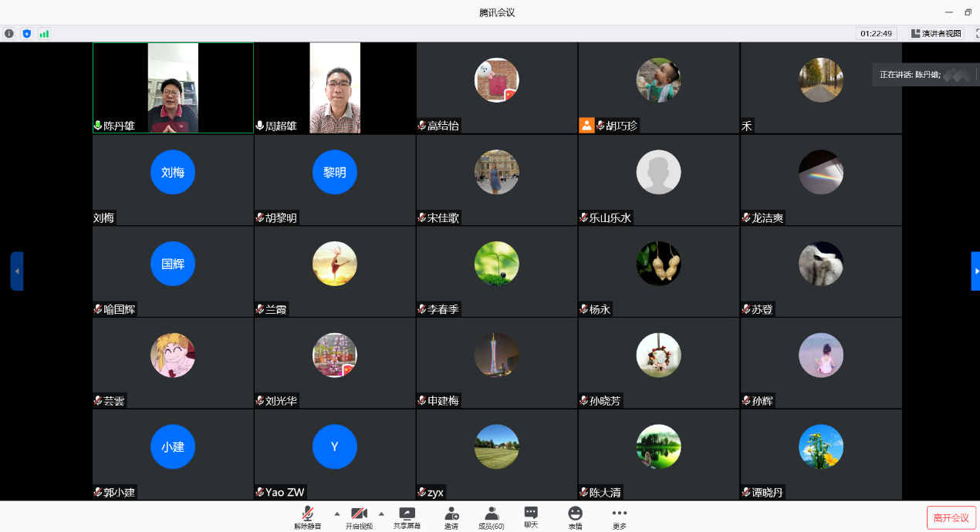Screen dimensions: 980x532
Task: Go to next page of participants
Action: click(x=975, y=271)
